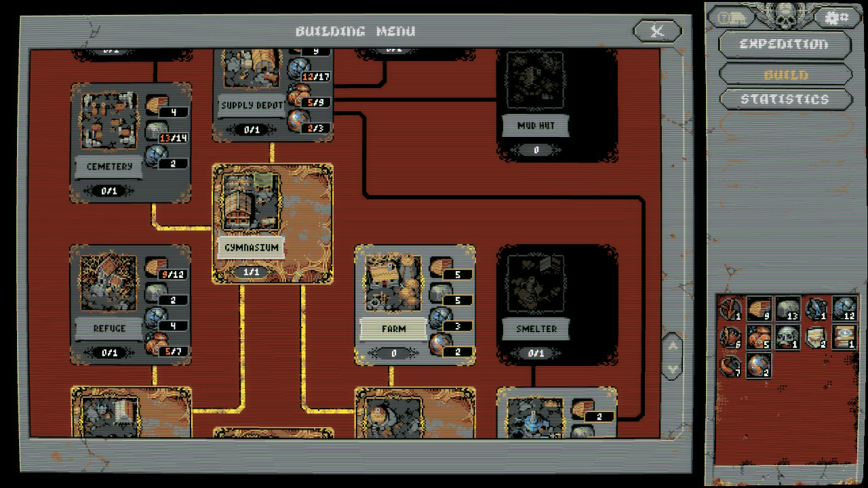Select the wood resource with count 9 in inventory

(x=759, y=309)
